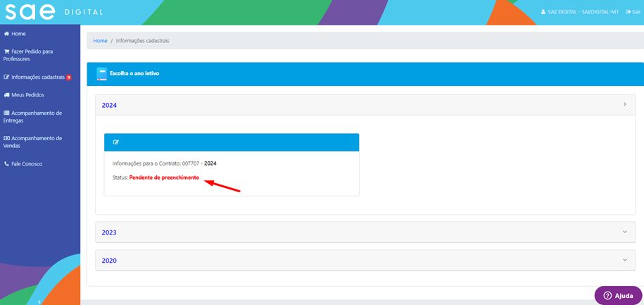Click the red notification badge on Informações cadastrais

69,77
